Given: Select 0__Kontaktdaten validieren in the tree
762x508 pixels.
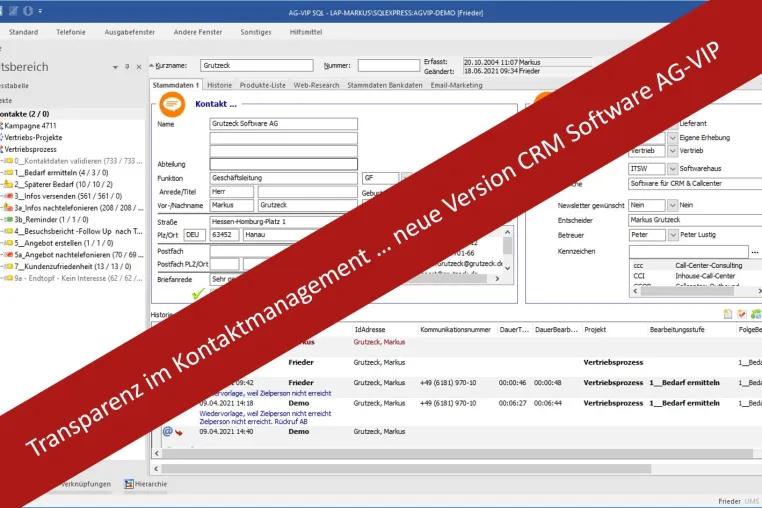Looking at the screenshot, I should pos(78,161).
